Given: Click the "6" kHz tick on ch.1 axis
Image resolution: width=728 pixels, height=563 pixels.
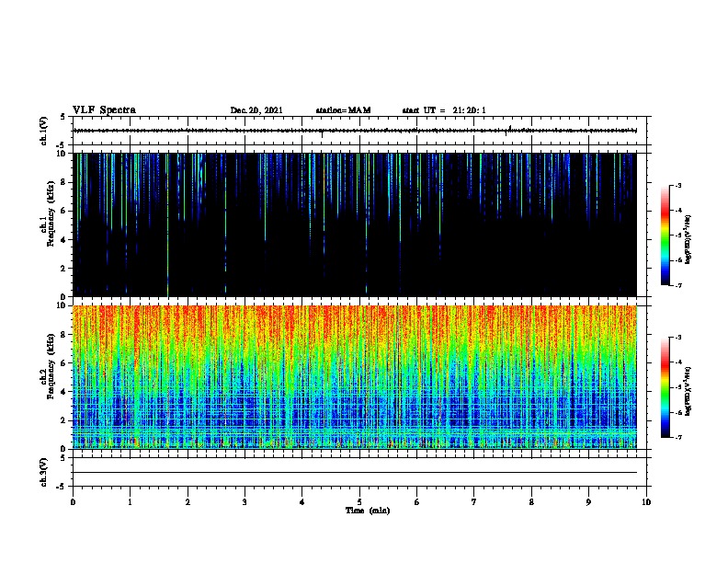Looking at the screenshot, I should click(64, 211).
